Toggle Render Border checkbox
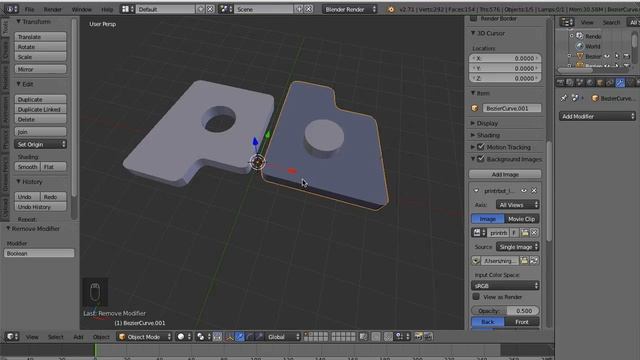 473,18
